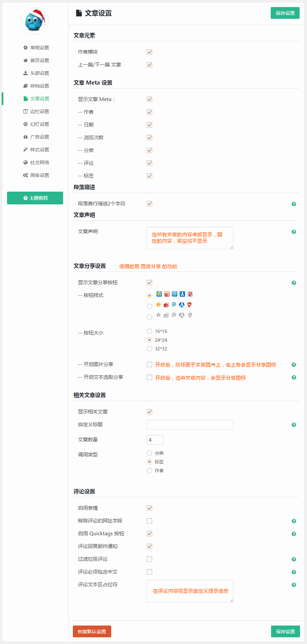Click the help icon next to 文章声明
Viewport: 307px width, 644px height.
(294, 232)
